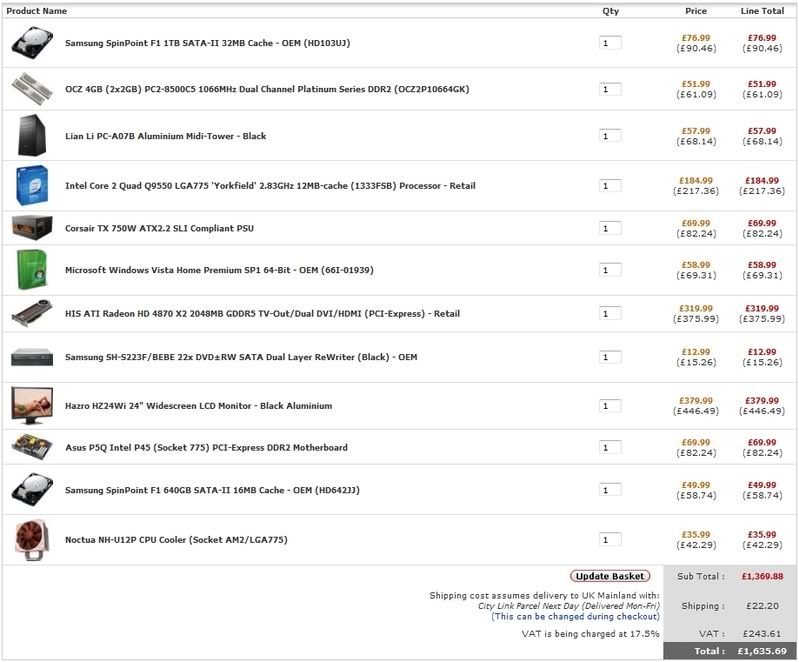Open the Windows Vista Home Premium box image

point(32,270)
